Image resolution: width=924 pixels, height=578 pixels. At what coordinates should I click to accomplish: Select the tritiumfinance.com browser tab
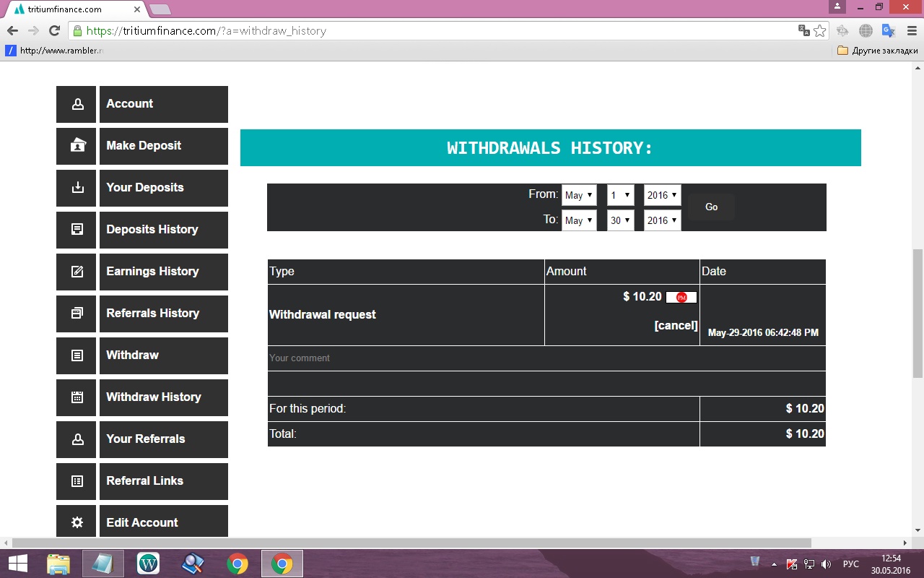click(76, 9)
